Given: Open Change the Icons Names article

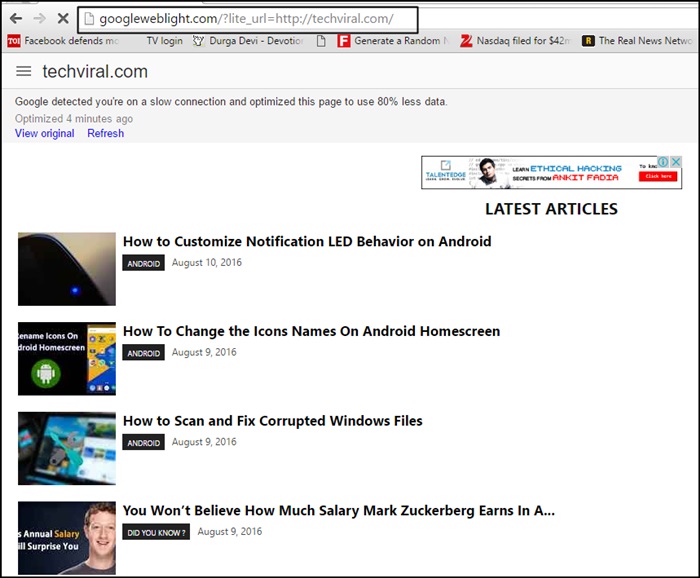Looking at the screenshot, I should click(x=312, y=331).
